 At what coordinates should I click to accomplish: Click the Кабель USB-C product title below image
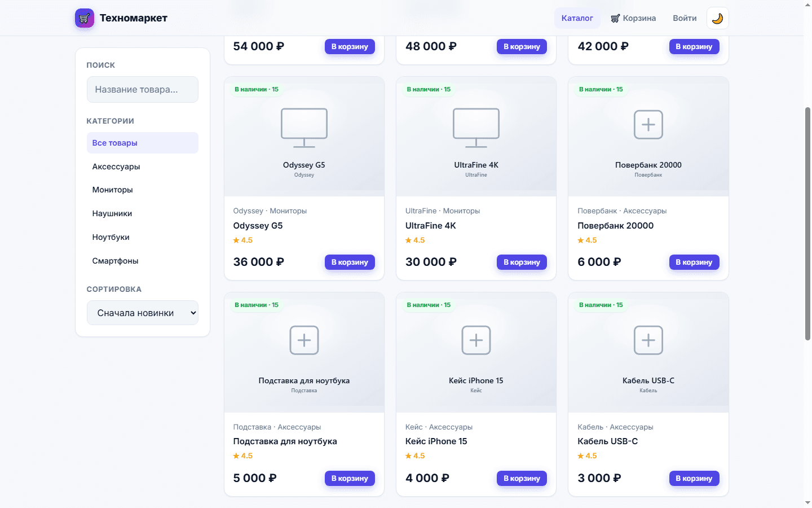click(608, 441)
